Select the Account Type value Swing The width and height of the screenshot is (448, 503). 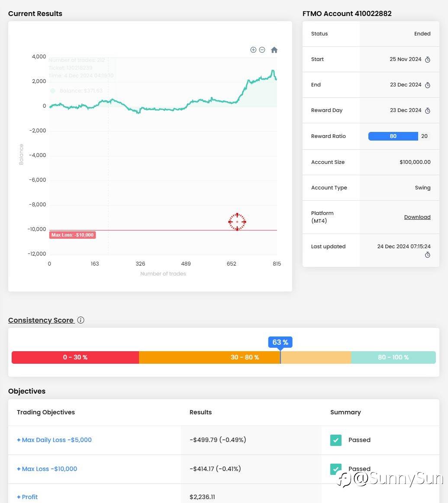[422, 188]
